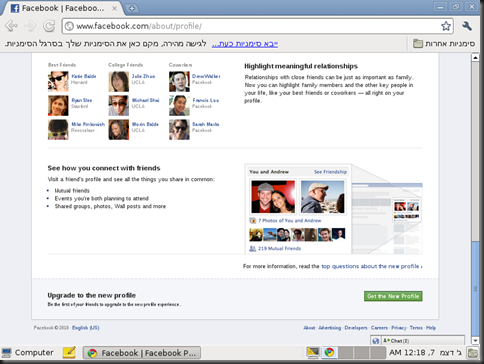This screenshot has width=484, height=364.
Task: Open 7 Photos of You and Andrew
Action: [x=290, y=221]
